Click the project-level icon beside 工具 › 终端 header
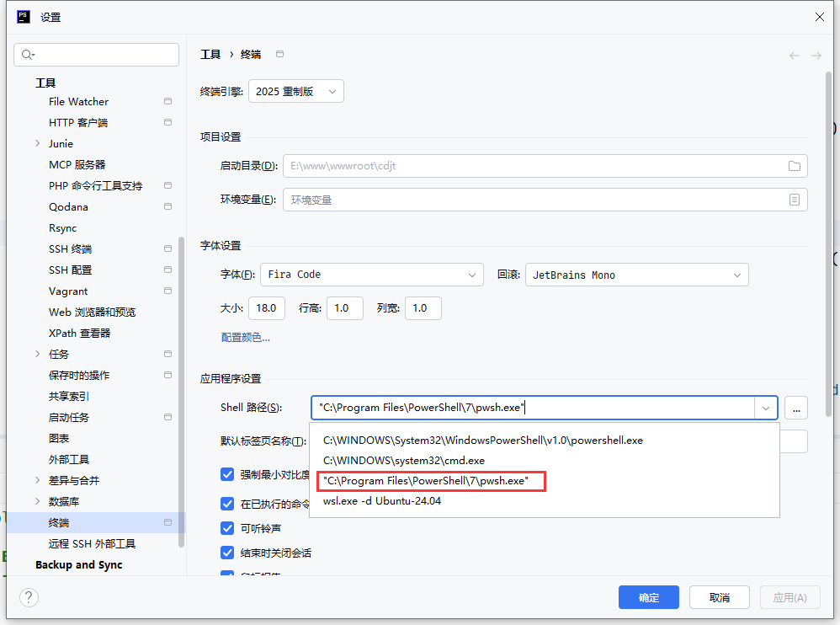This screenshot has height=625, width=840. [x=280, y=54]
